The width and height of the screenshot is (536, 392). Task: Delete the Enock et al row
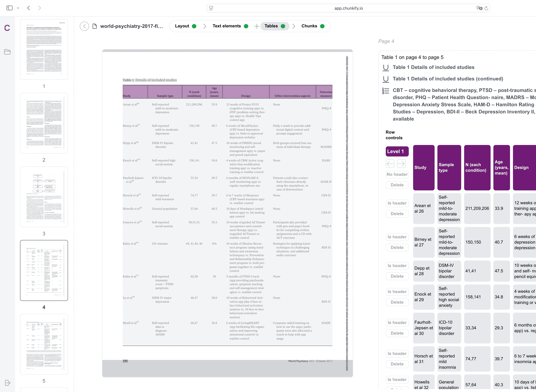pyautogui.click(x=397, y=302)
